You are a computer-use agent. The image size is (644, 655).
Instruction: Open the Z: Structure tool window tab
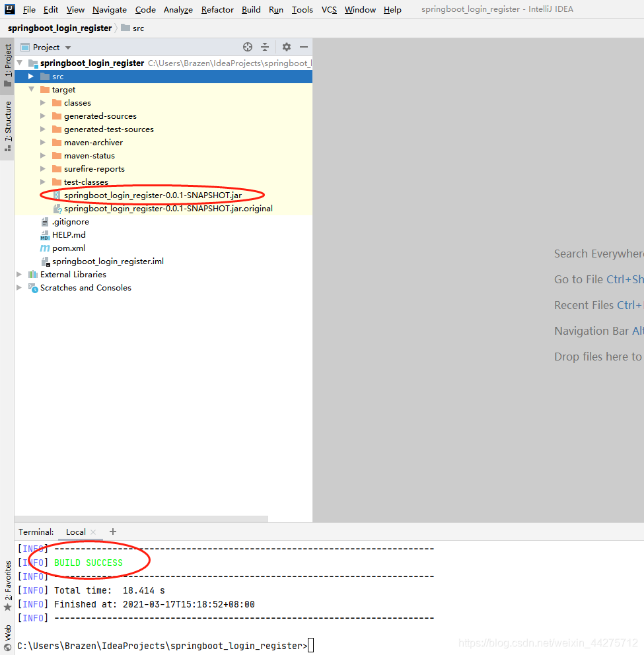tap(7, 126)
